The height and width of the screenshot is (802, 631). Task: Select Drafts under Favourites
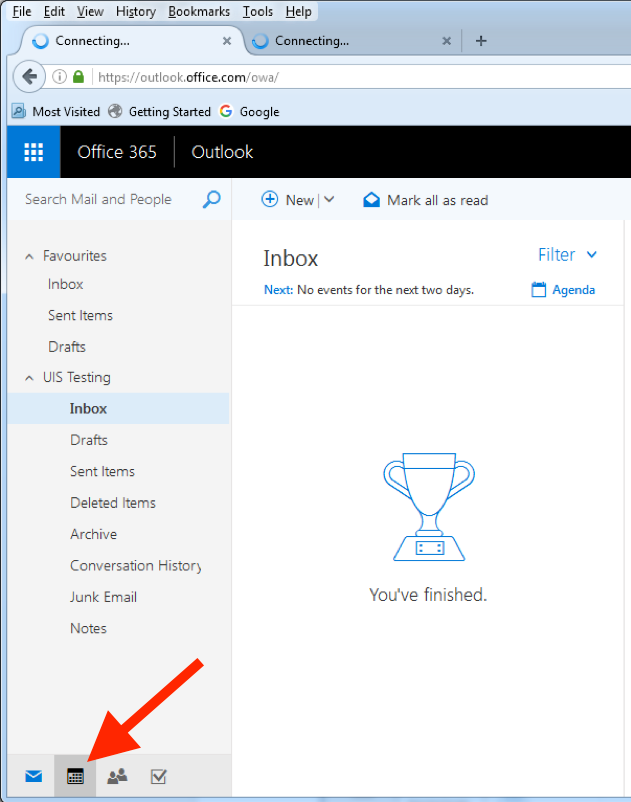[x=66, y=347]
